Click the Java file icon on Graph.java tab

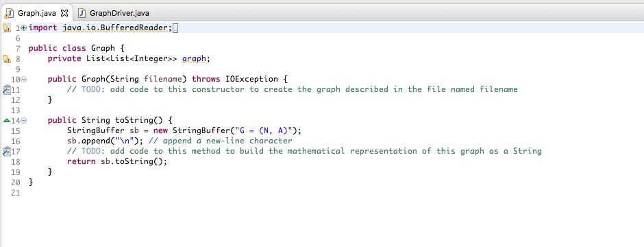10,13
